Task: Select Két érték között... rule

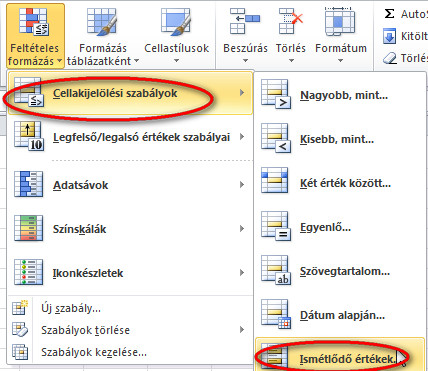Action: (x=340, y=183)
